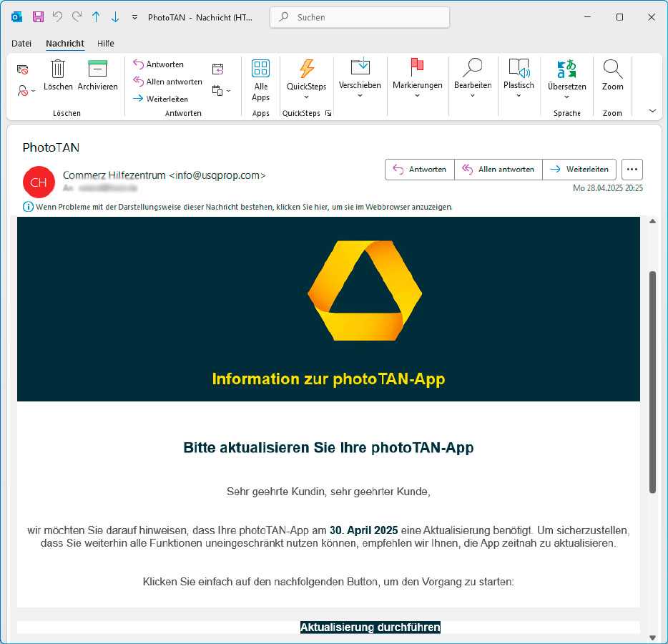Minimize the Outlook message window
668x644 pixels.
(x=587, y=17)
